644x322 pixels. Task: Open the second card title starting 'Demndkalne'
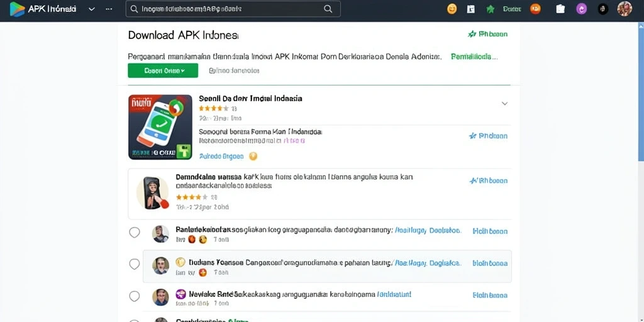(294, 181)
